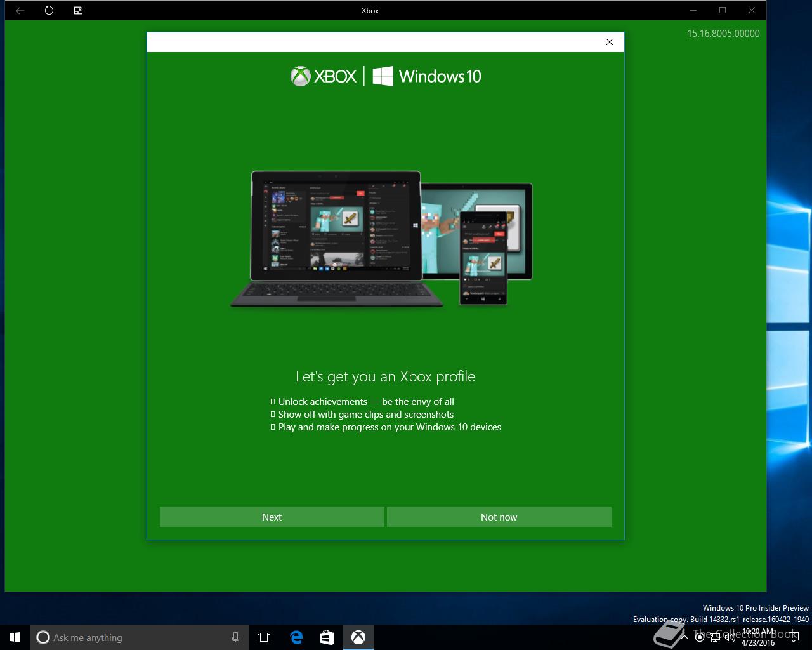
Task: Click the Evaluation copy build number text
Action: pyautogui.click(x=721, y=619)
